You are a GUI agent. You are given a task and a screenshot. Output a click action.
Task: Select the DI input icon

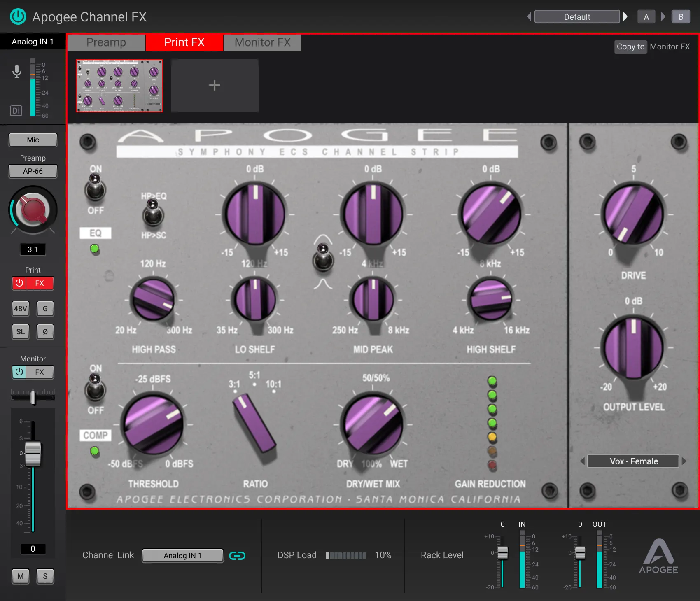click(16, 110)
